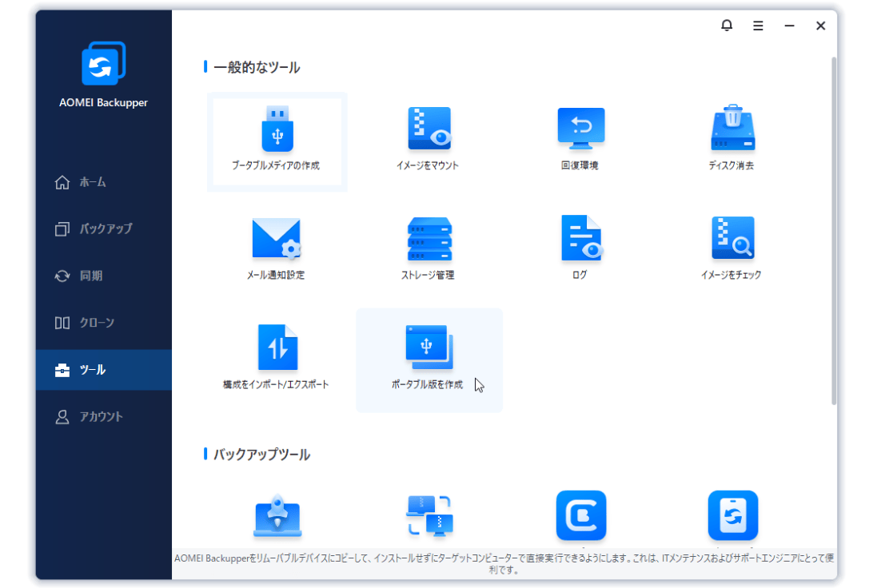
Task: Open the 同期 section
Action: pyautogui.click(x=104, y=276)
